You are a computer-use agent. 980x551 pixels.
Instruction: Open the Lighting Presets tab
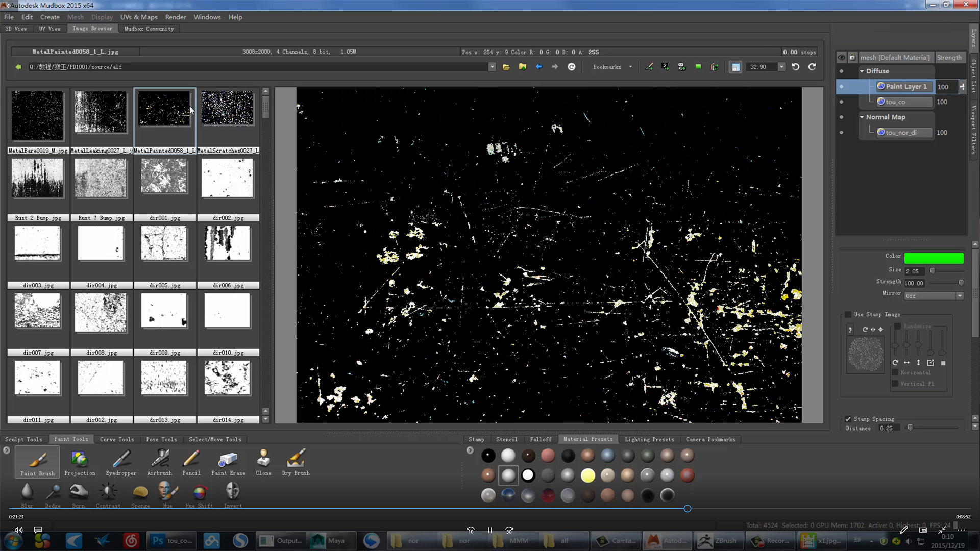click(649, 439)
